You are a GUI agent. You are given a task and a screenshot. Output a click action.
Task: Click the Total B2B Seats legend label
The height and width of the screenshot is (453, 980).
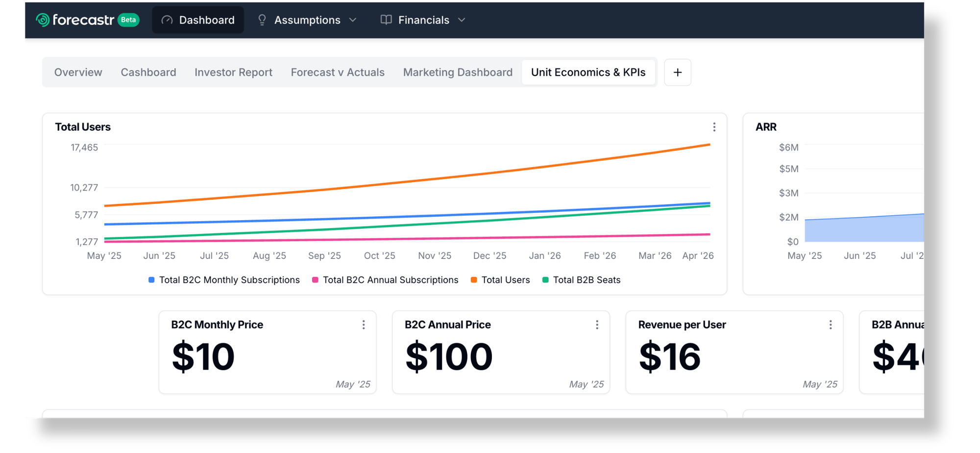(x=587, y=280)
